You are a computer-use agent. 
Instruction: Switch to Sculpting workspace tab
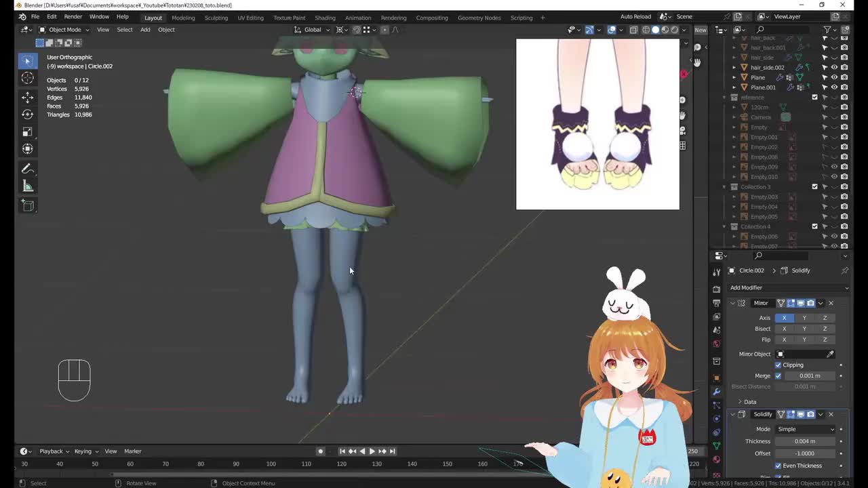pos(216,18)
